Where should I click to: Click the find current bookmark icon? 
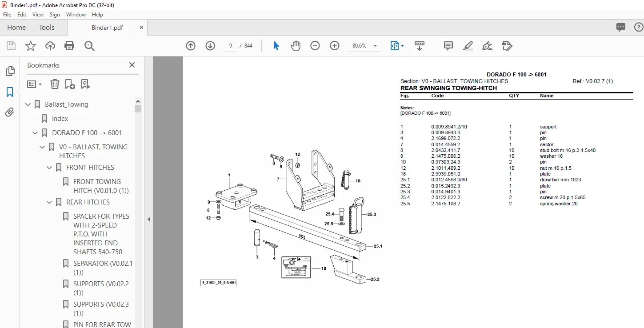click(85, 84)
